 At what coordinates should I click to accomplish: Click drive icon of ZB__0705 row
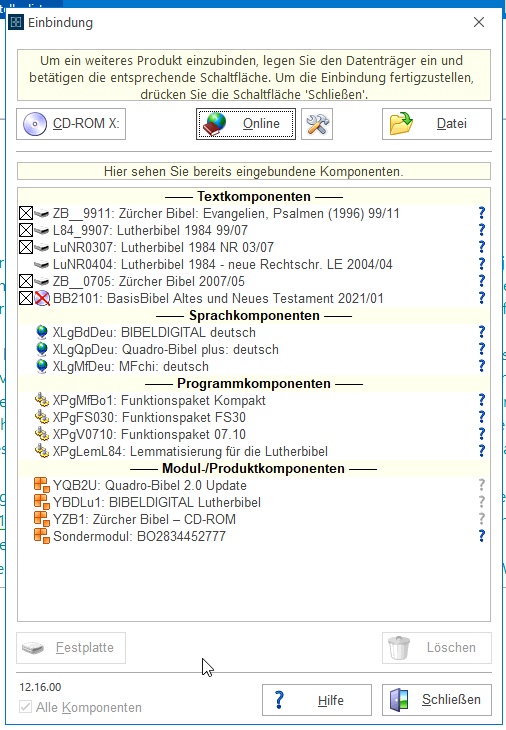[x=42, y=282]
